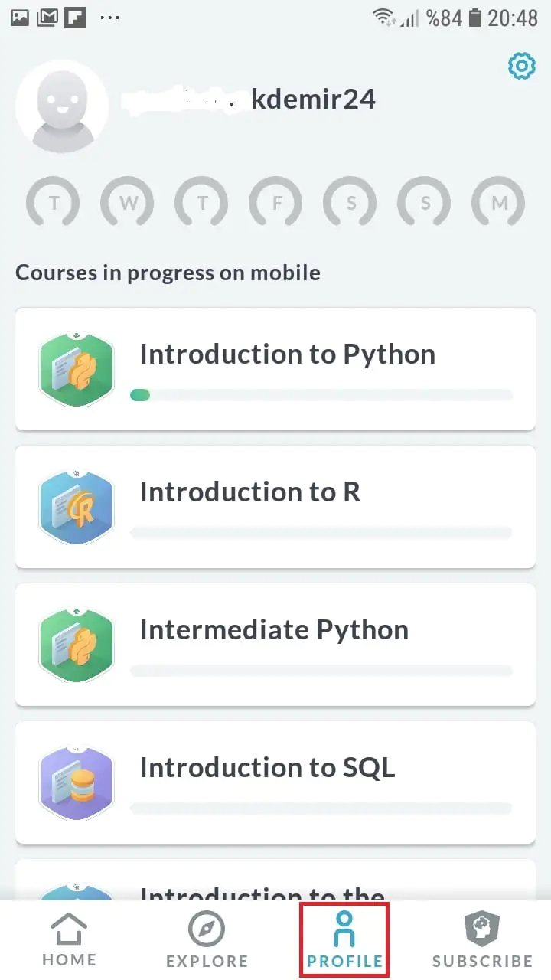Open the Introduction to R course title
The width and height of the screenshot is (551, 980).
(x=249, y=492)
